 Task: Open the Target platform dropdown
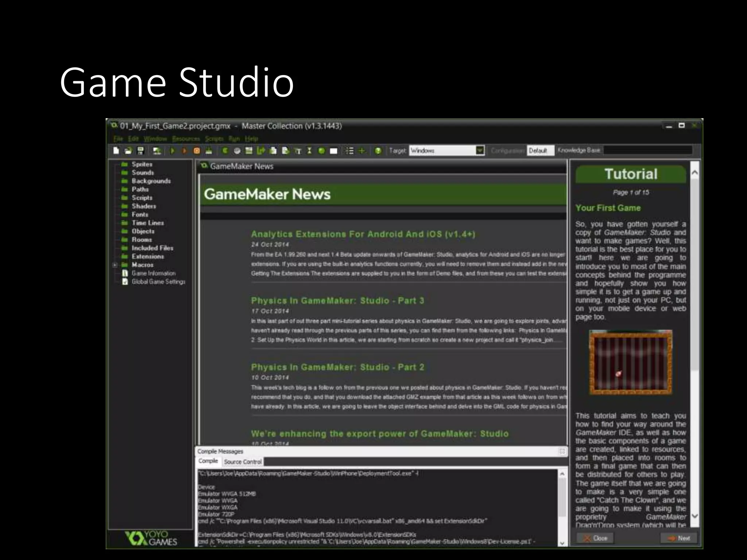click(480, 150)
